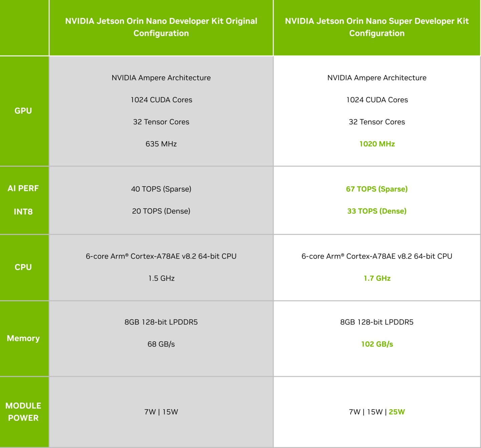Click the Super Developer Kit column header
481x448 pixels.
click(x=377, y=27)
